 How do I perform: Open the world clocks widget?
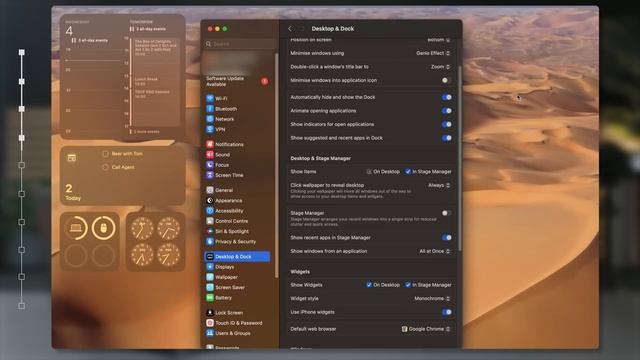click(156, 241)
